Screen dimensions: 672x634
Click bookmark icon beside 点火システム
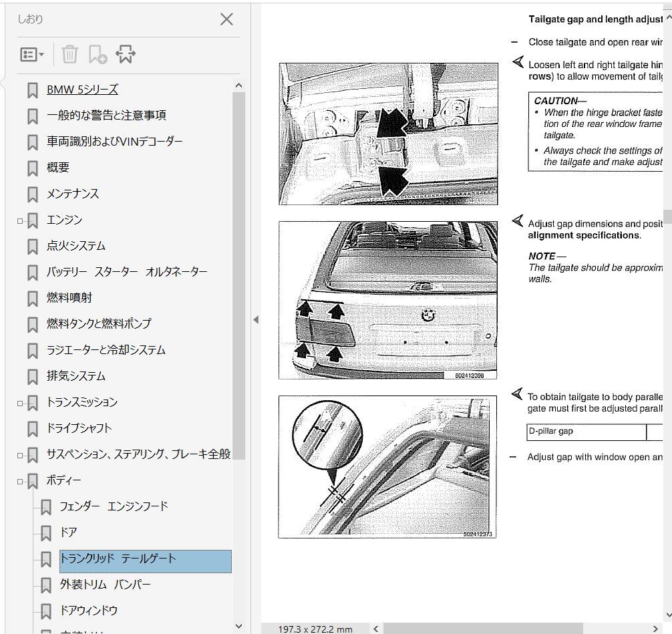(33, 247)
